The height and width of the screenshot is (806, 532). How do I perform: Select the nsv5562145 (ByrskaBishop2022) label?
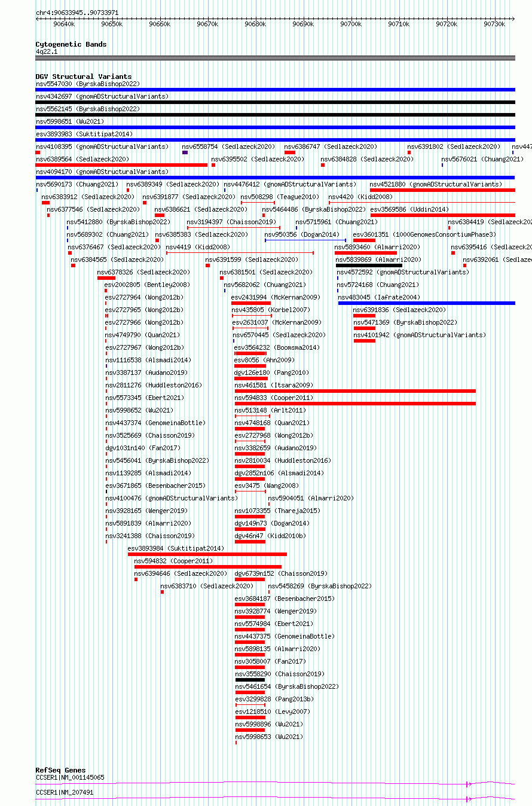[87, 109]
